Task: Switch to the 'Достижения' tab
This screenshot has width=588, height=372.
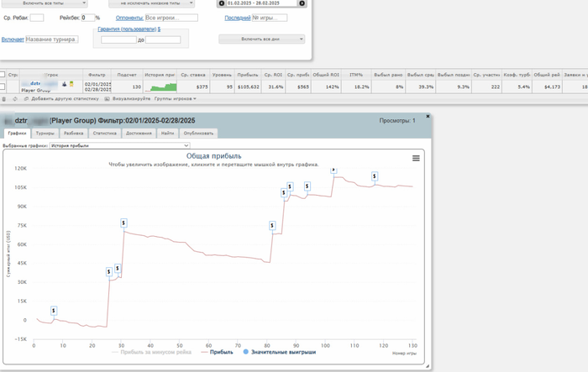Action: click(139, 134)
